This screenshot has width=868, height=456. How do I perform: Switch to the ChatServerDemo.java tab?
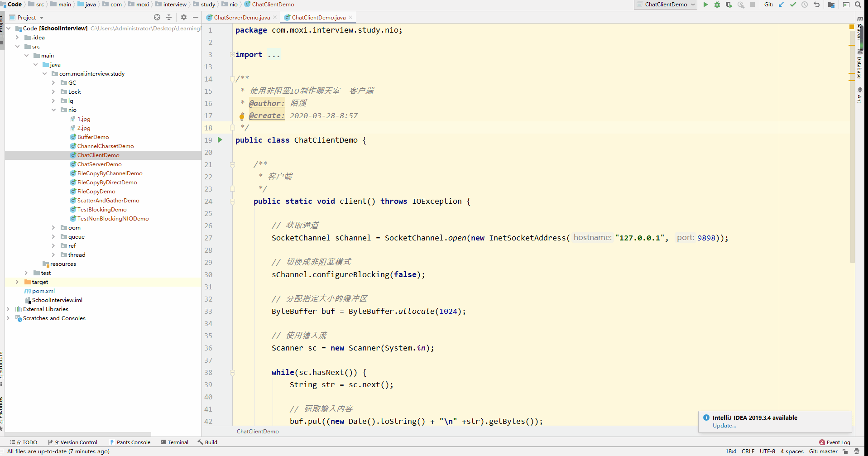[241, 18]
